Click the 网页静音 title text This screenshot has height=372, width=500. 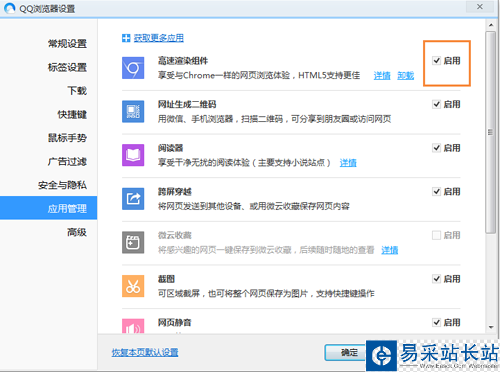(x=175, y=323)
